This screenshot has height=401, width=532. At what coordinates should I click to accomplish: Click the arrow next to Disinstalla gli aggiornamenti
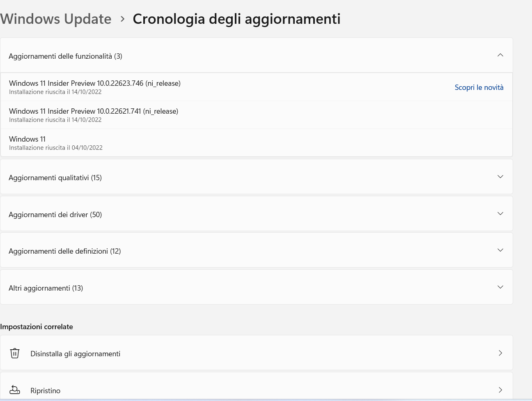[x=500, y=353]
